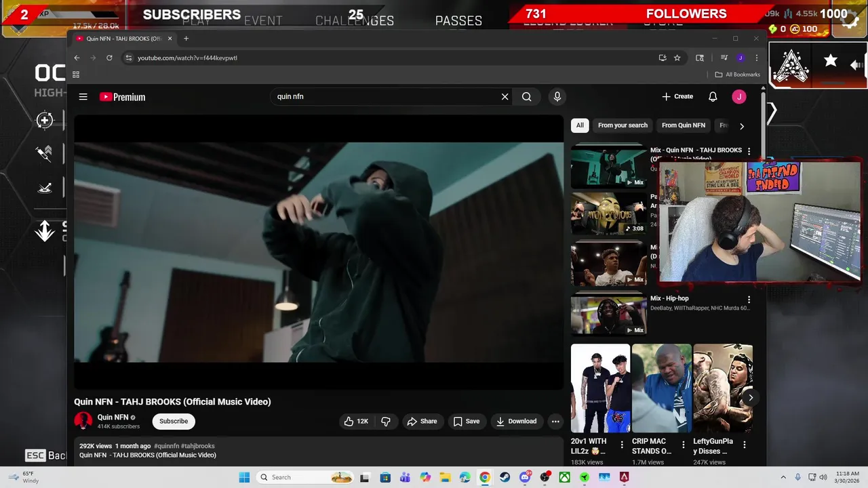Open the All Bookmarks folder
Viewport: 868px width, 488px height.
pyautogui.click(x=738, y=75)
